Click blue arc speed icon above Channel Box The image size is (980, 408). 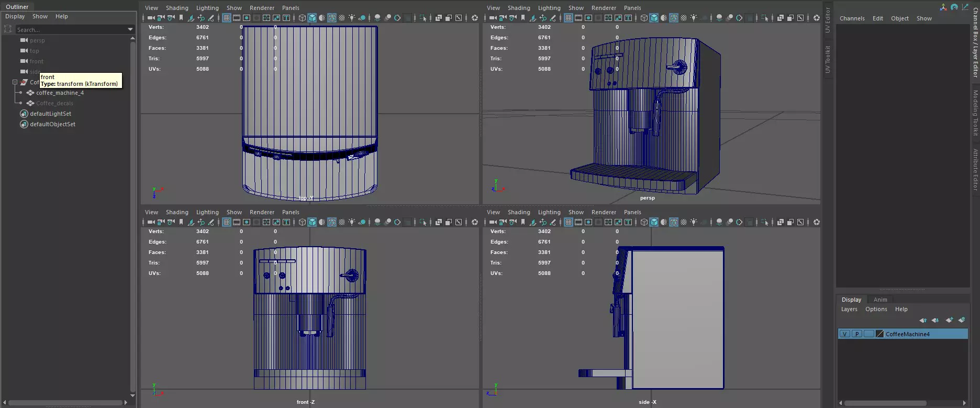[954, 7]
